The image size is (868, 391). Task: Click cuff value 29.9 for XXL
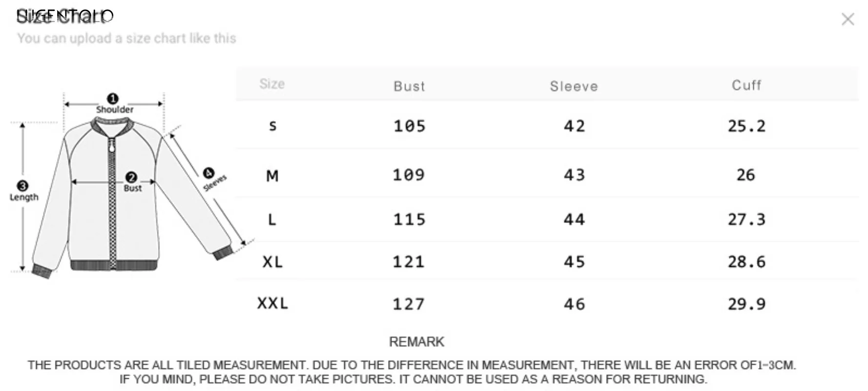point(746,304)
